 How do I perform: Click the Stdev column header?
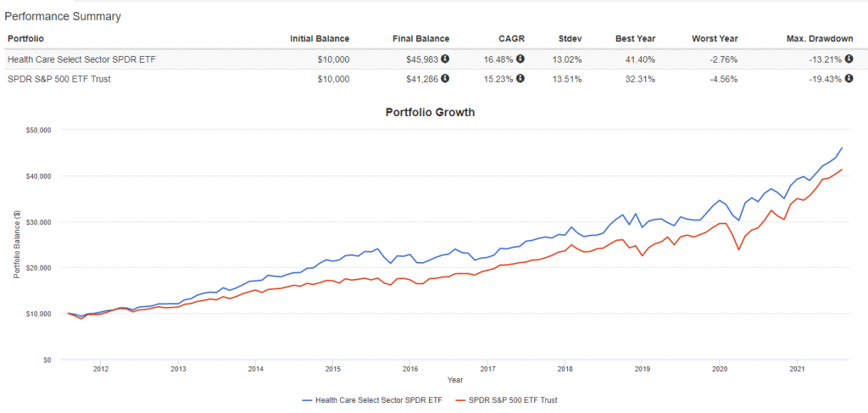point(571,39)
